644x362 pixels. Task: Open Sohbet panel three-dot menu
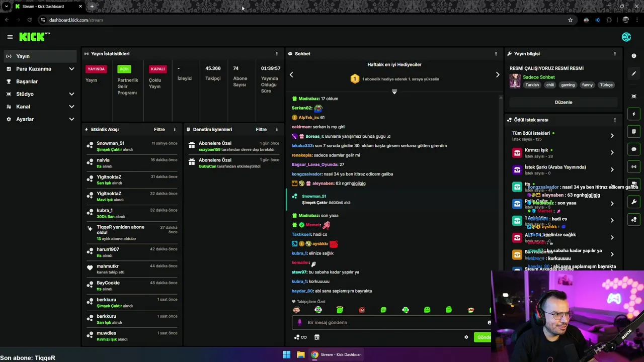click(x=496, y=54)
